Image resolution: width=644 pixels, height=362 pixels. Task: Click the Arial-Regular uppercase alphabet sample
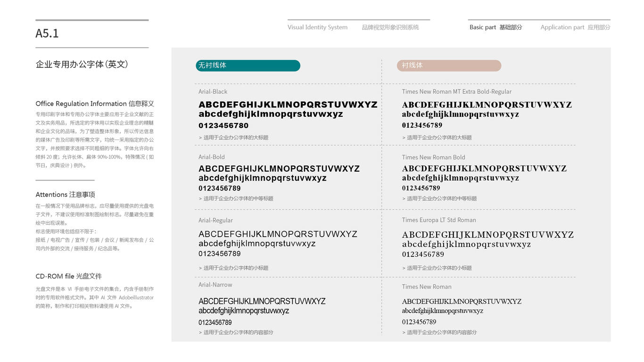278,234
